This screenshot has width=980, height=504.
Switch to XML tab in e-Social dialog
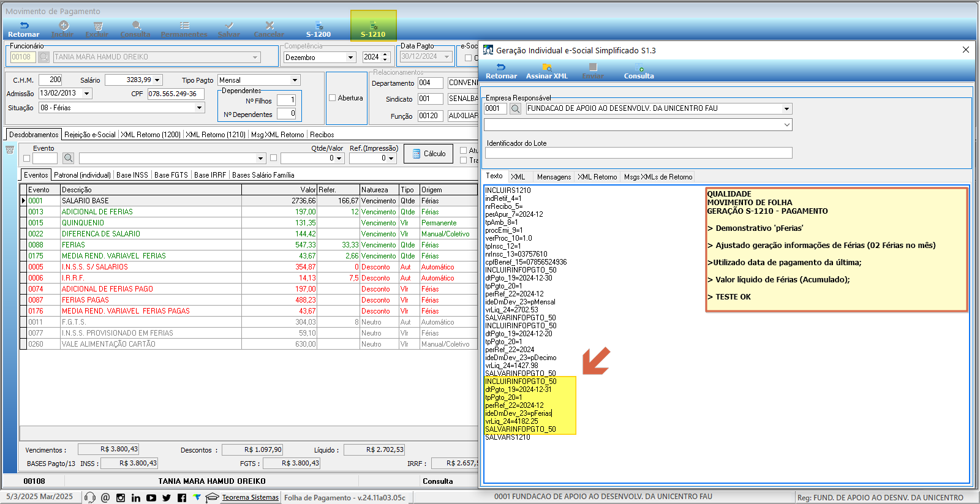click(518, 176)
